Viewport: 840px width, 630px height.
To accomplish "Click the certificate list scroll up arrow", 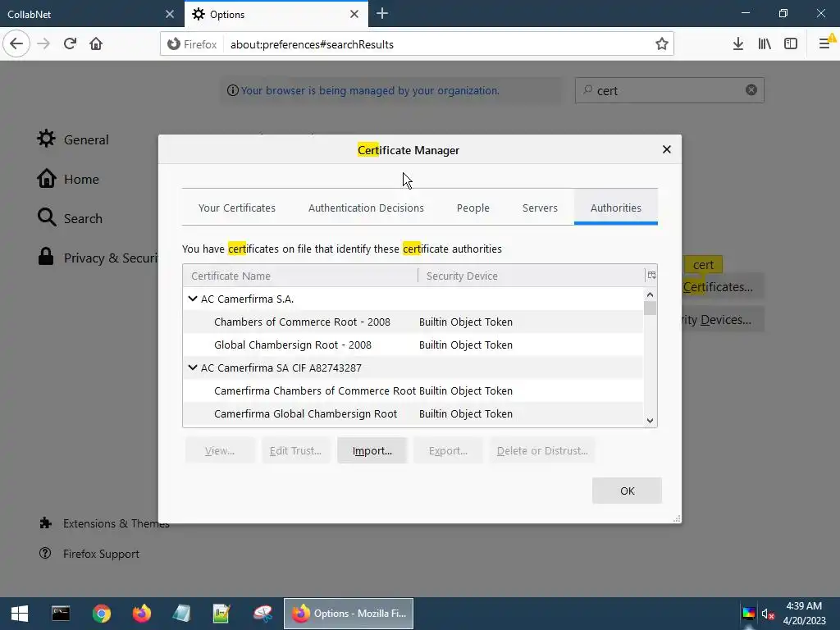I will [650, 294].
